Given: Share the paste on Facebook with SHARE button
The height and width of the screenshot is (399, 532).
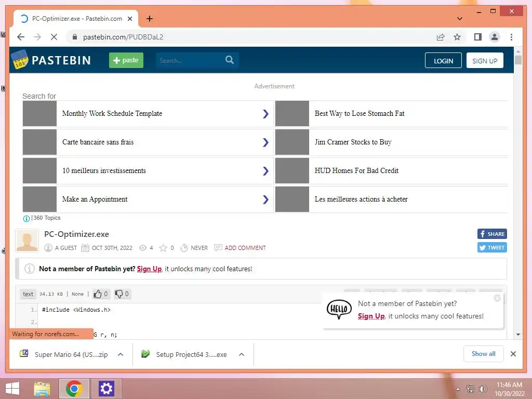Looking at the screenshot, I should (x=492, y=234).
